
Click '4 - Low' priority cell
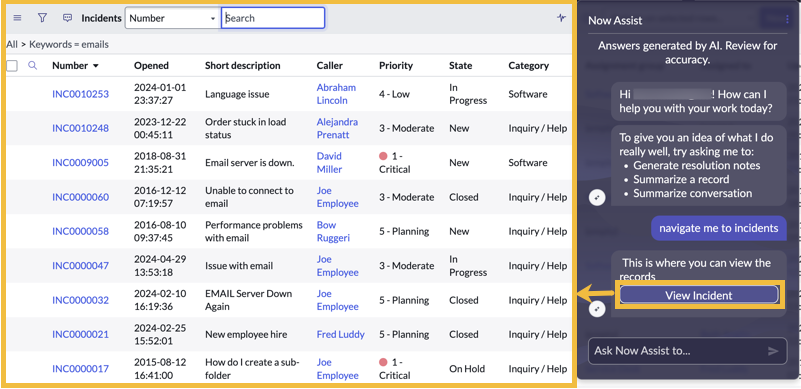[394, 94]
